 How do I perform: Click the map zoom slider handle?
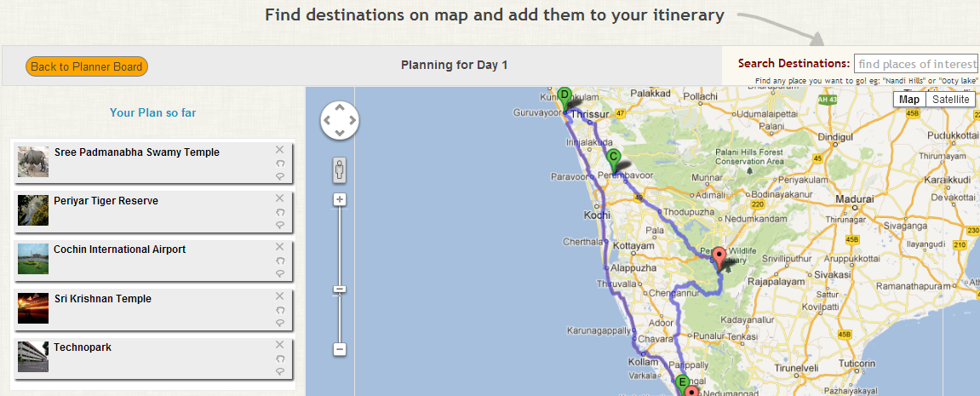[x=340, y=289]
